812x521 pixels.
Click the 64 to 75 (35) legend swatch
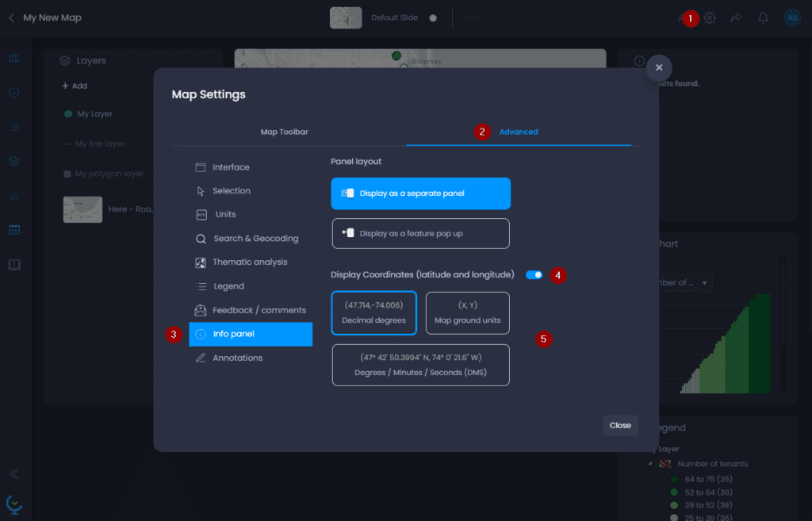click(x=674, y=480)
